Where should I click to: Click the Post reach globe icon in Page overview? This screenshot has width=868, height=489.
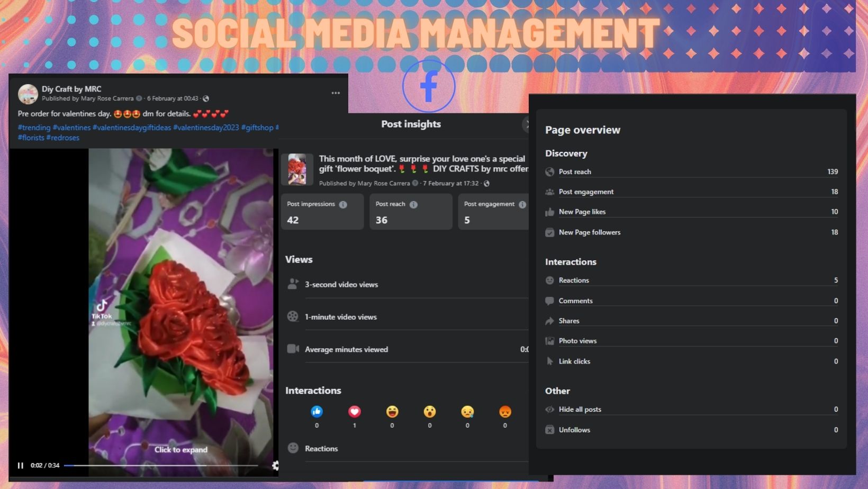click(550, 171)
